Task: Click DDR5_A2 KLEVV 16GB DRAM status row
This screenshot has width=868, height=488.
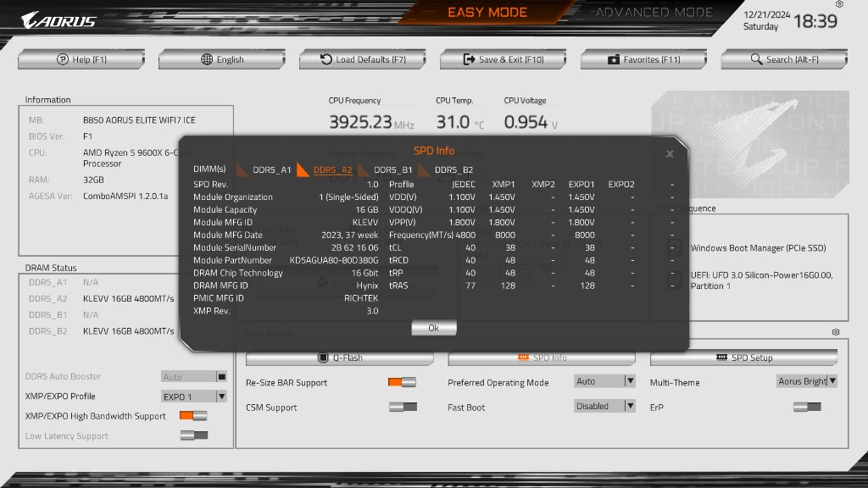Action: click(x=102, y=298)
